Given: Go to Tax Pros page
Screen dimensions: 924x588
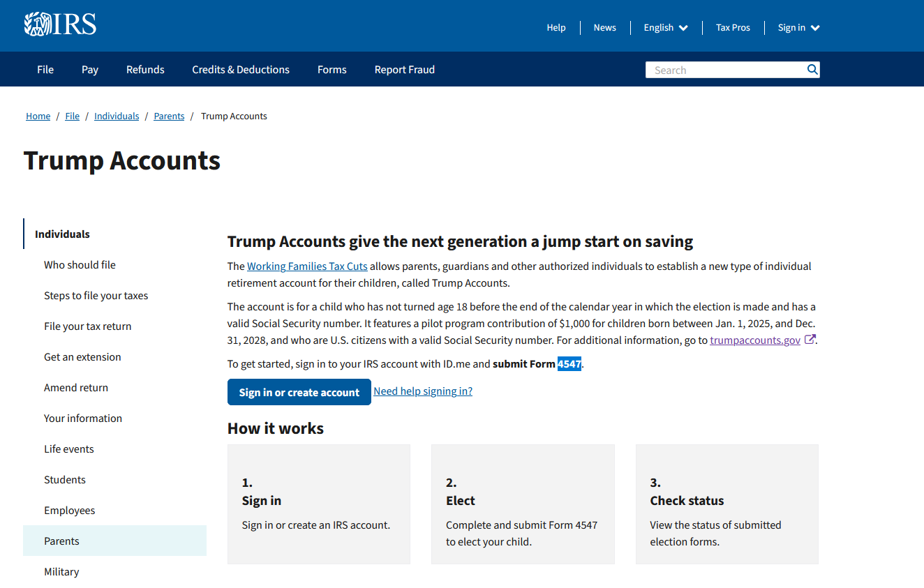Looking at the screenshot, I should click(x=733, y=28).
